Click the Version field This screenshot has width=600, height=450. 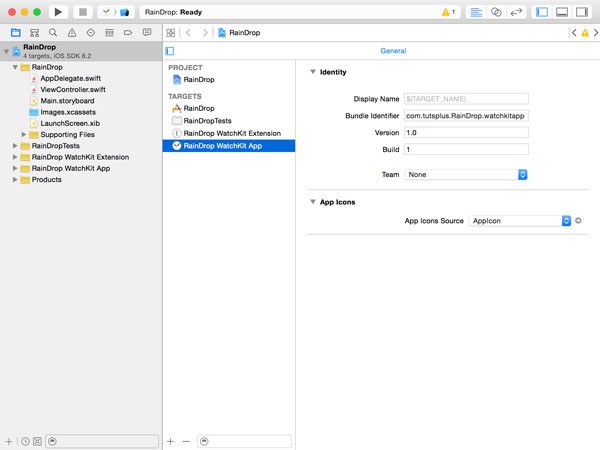(466, 132)
